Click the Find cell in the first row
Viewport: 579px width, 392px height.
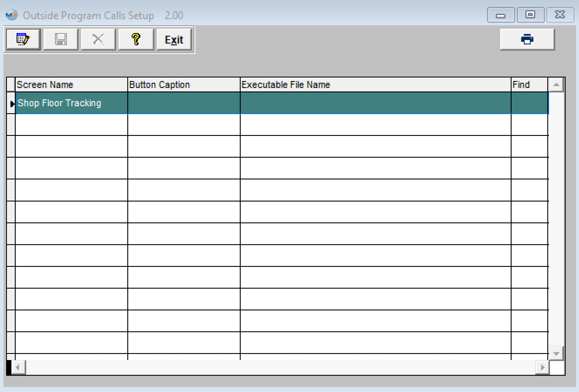[529, 103]
